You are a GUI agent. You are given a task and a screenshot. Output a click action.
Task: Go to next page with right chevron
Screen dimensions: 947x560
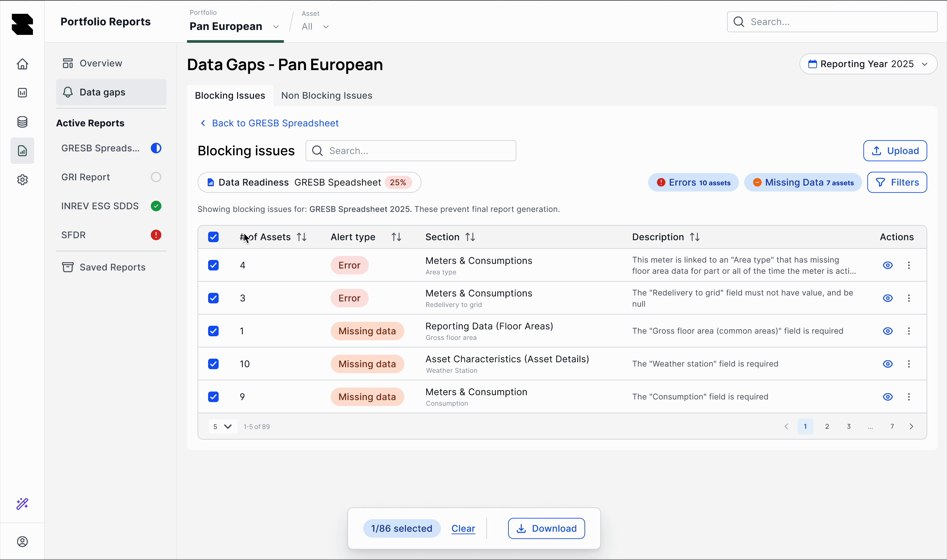point(911,426)
